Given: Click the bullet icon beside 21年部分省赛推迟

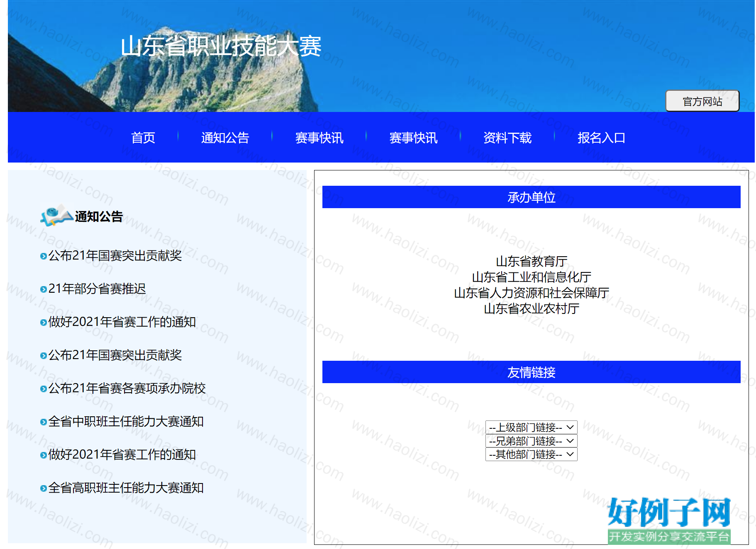Looking at the screenshot, I should [x=44, y=289].
